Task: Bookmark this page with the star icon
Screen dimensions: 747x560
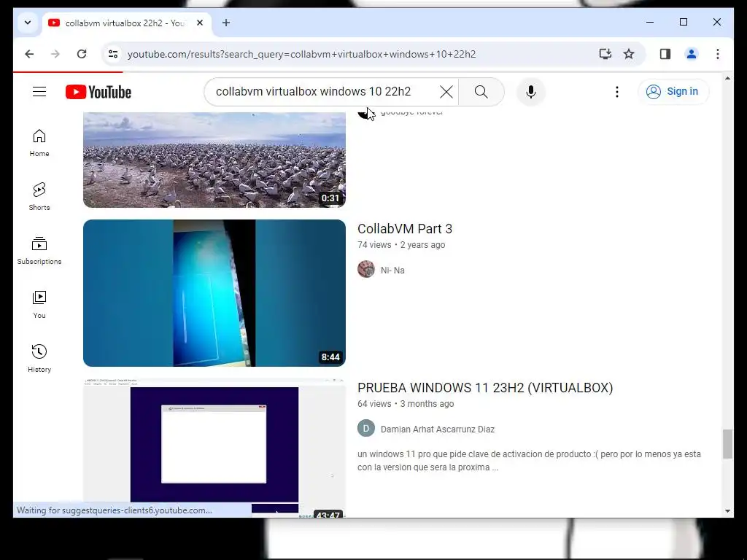Action: pos(629,54)
